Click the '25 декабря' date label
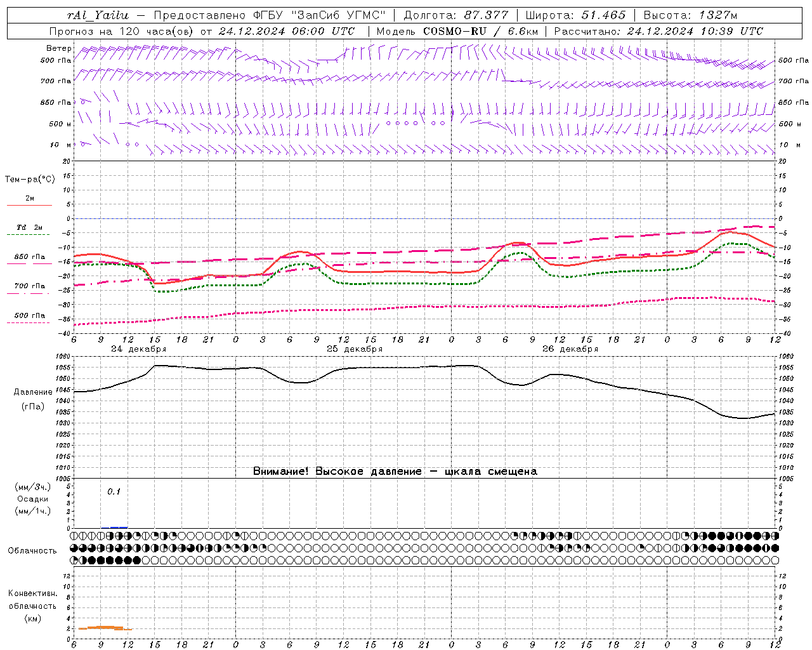This screenshot has width=812, height=650. pyautogui.click(x=354, y=349)
